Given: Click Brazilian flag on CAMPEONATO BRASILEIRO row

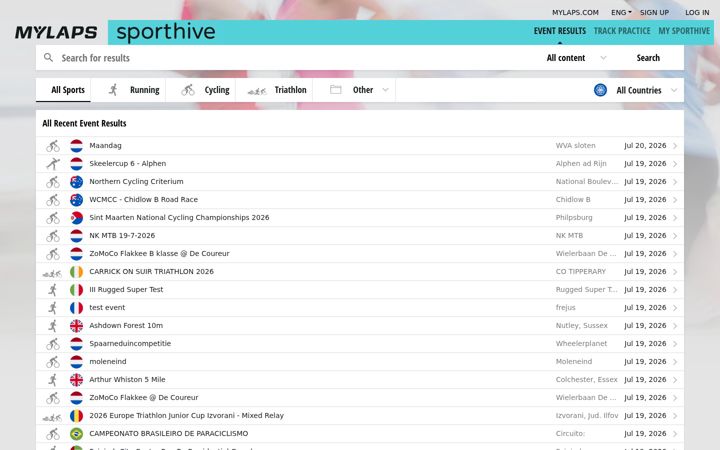Looking at the screenshot, I should coord(77,434).
